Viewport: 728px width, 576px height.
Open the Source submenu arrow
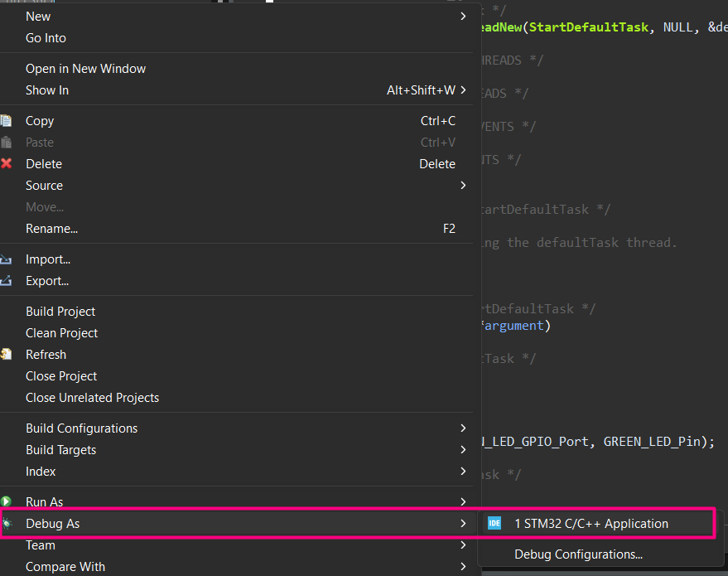point(464,186)
